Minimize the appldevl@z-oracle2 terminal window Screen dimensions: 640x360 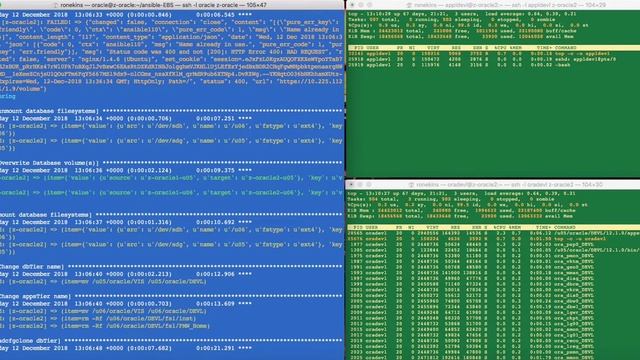click(x=361, y=5)
